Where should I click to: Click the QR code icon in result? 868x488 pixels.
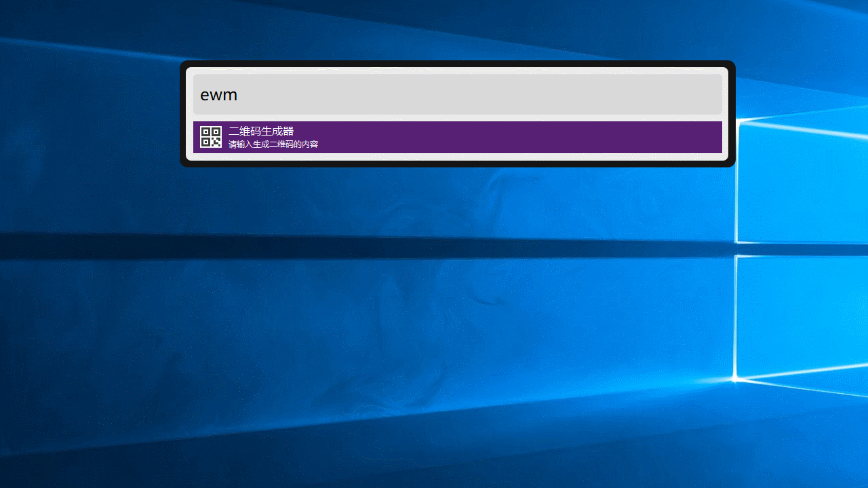point(211,137)
